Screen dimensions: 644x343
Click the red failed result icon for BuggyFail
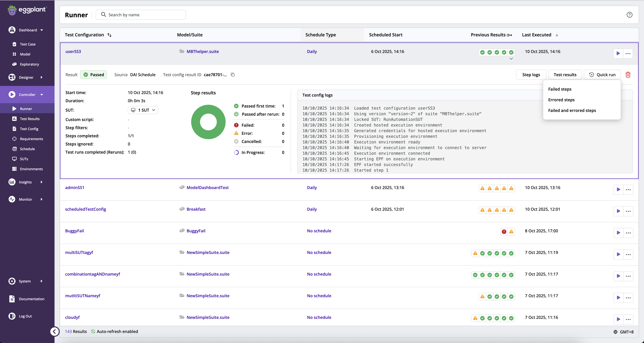click(x=504, y=232)
